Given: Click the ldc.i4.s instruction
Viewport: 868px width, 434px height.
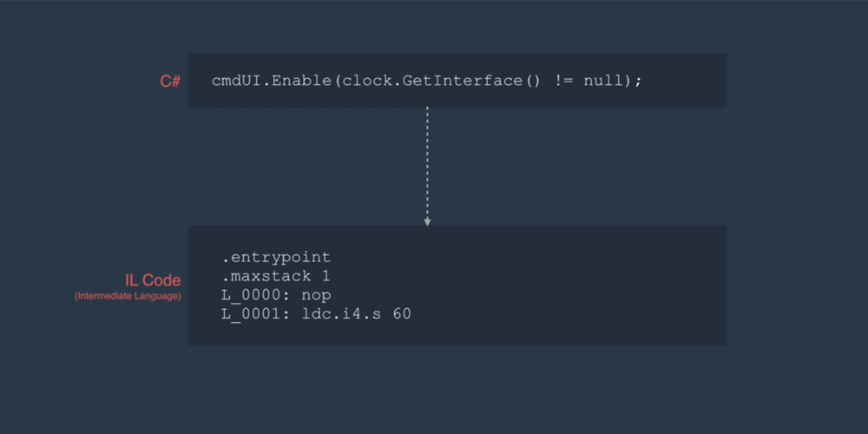Looking at the screenshot, I should [x=341, y=314].
